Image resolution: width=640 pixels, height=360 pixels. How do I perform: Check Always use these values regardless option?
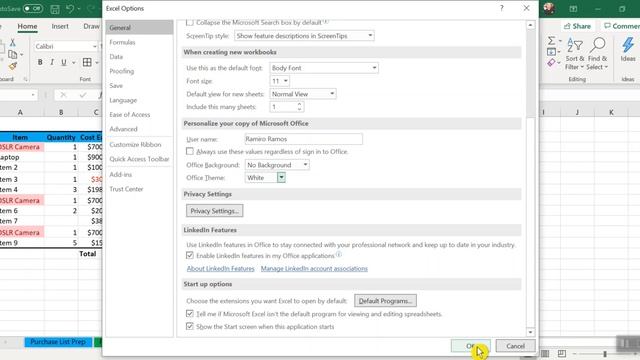point(189,151)
